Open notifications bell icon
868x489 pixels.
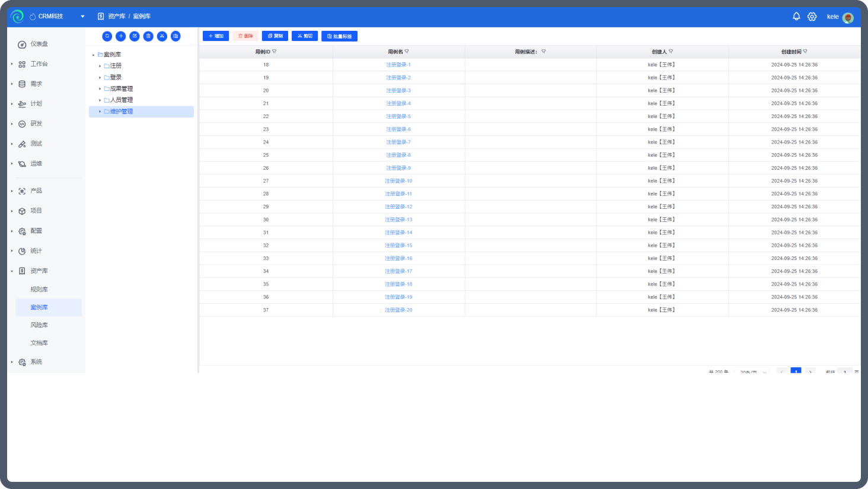[x=796, y=17]
